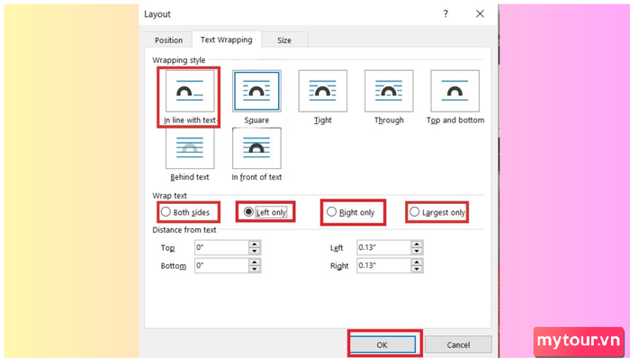Pick the Tight wrapping style icon
The image size is (630, 364).
322,91
